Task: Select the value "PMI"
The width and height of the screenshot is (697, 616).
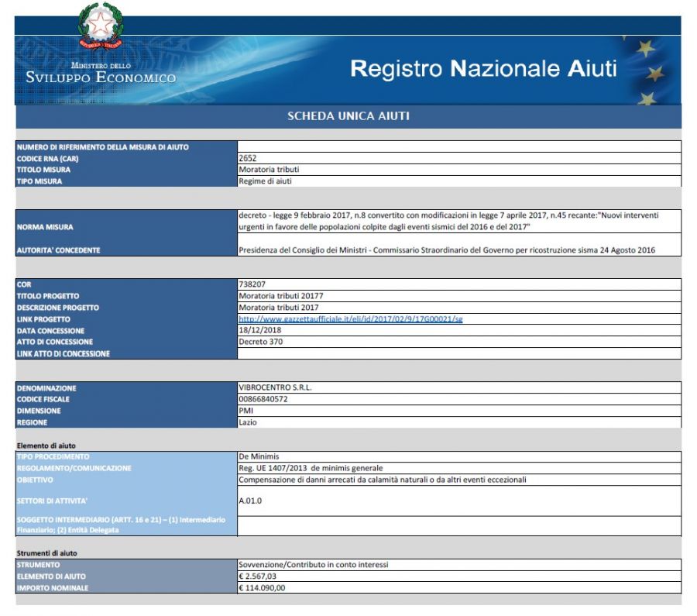Action: 245,411
